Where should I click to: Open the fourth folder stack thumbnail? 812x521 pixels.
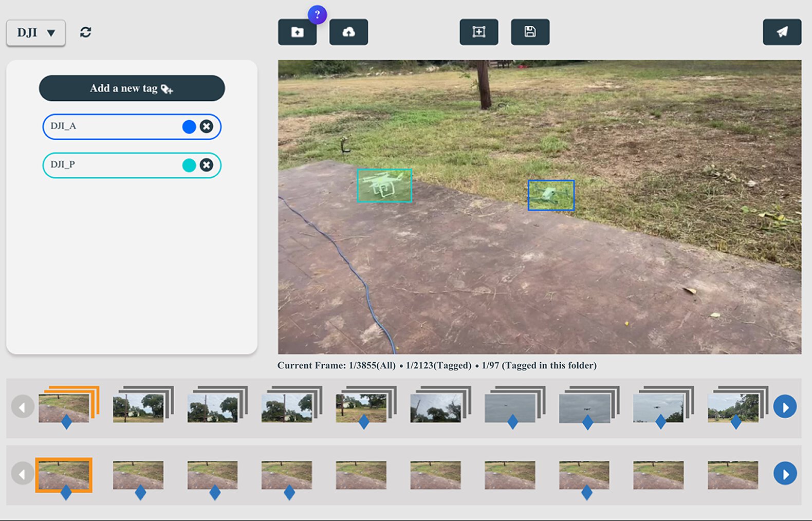coord(291,404)
